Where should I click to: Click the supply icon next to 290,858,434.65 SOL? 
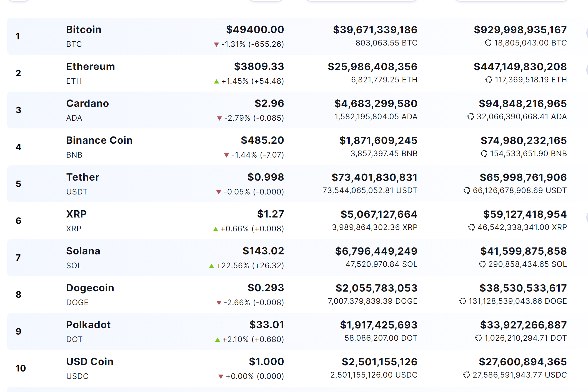(x=482, y=264)
